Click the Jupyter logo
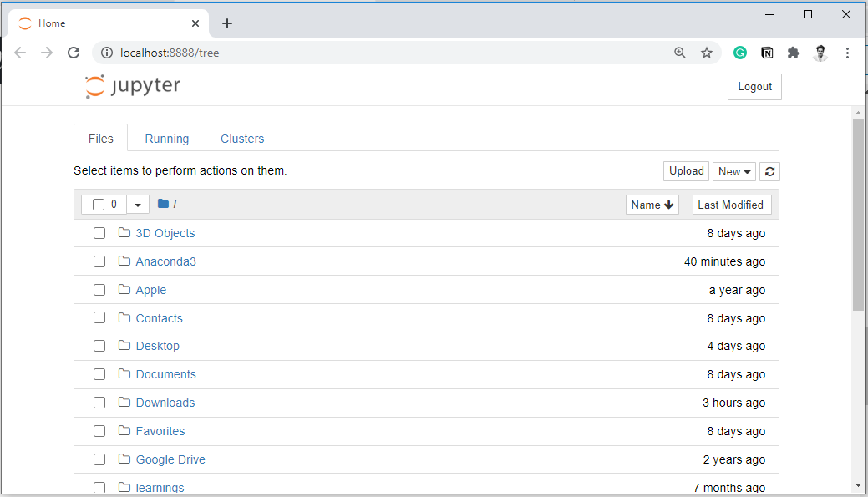This screenshot has height=497, width=868. click(132, 86)
